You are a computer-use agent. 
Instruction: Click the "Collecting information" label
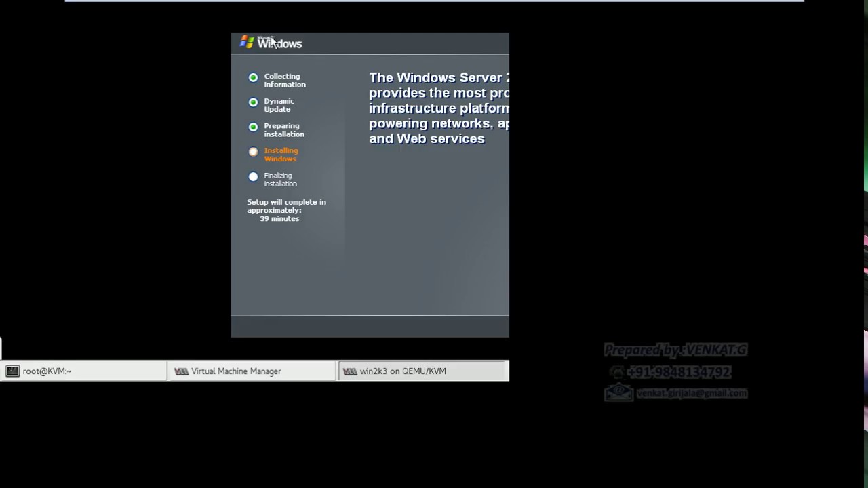285,81
